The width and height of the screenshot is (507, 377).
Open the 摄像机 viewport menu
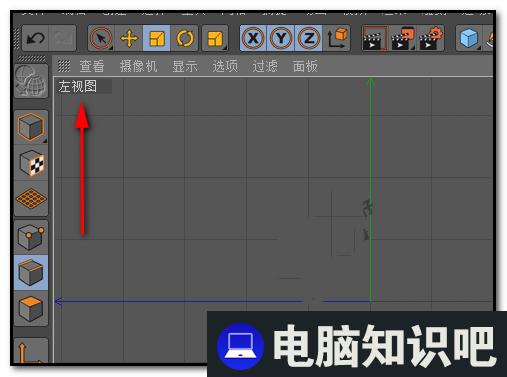(x=138, y=66)
